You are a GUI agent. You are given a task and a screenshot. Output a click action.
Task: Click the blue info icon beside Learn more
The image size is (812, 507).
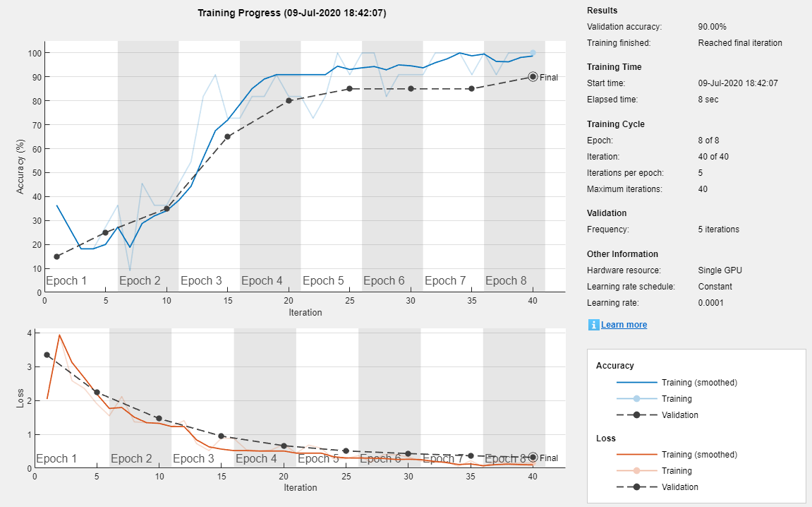593,325
